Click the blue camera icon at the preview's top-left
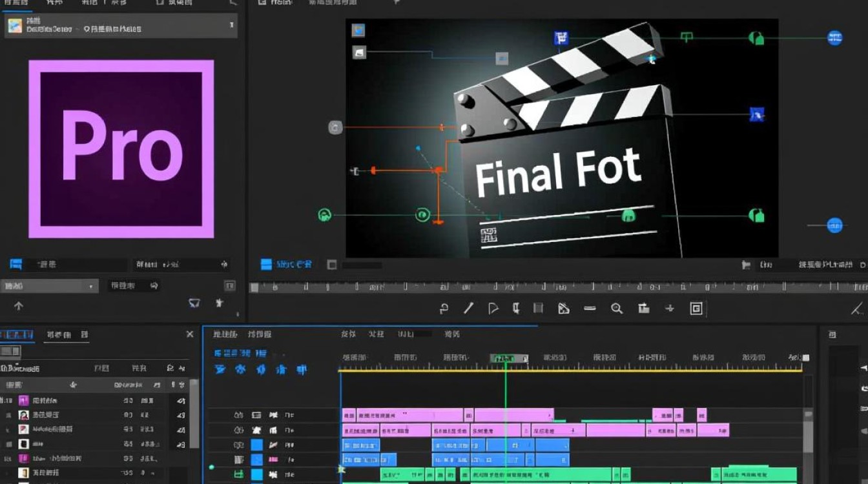868x484 pixels. (x=358, y=30)
